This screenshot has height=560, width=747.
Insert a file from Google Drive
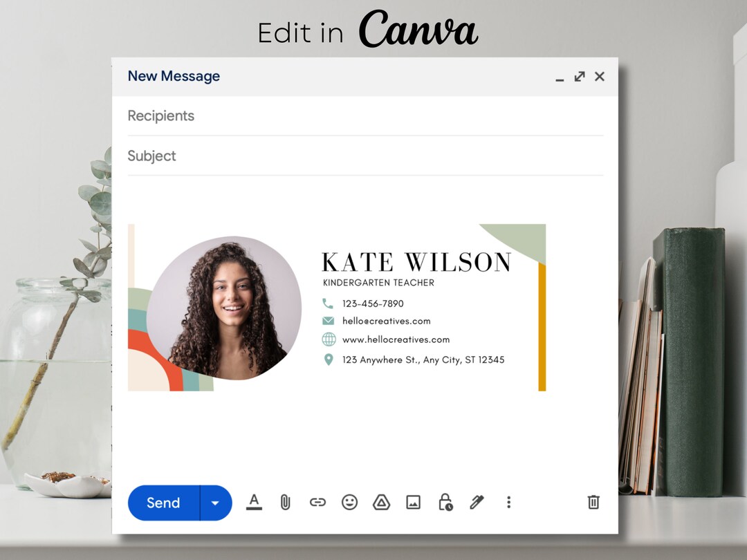pyautogui.click(x=381, y=503)
